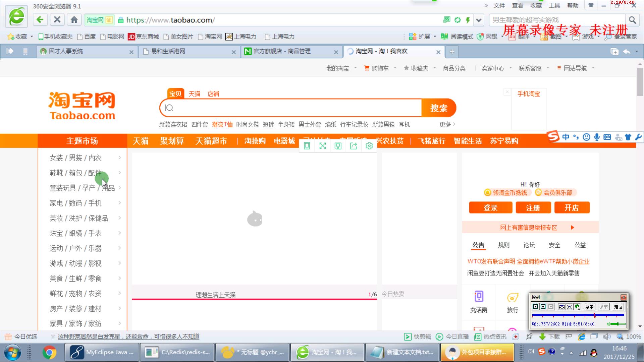Screen dimensions: 644x362
Task: Click the Sogou IME microphone voice icon
Action: coord(597,137)
